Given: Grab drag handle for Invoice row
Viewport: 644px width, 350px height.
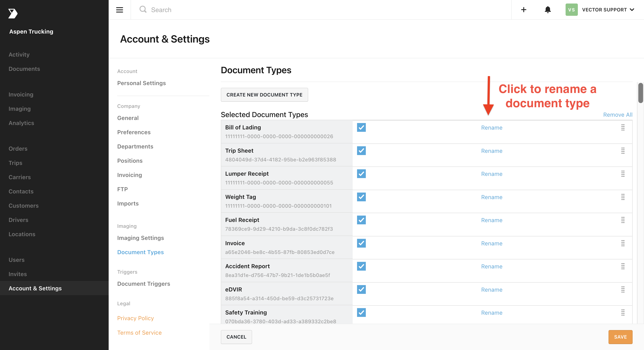Looking at the screenshot, I should (x=623, y=243).
